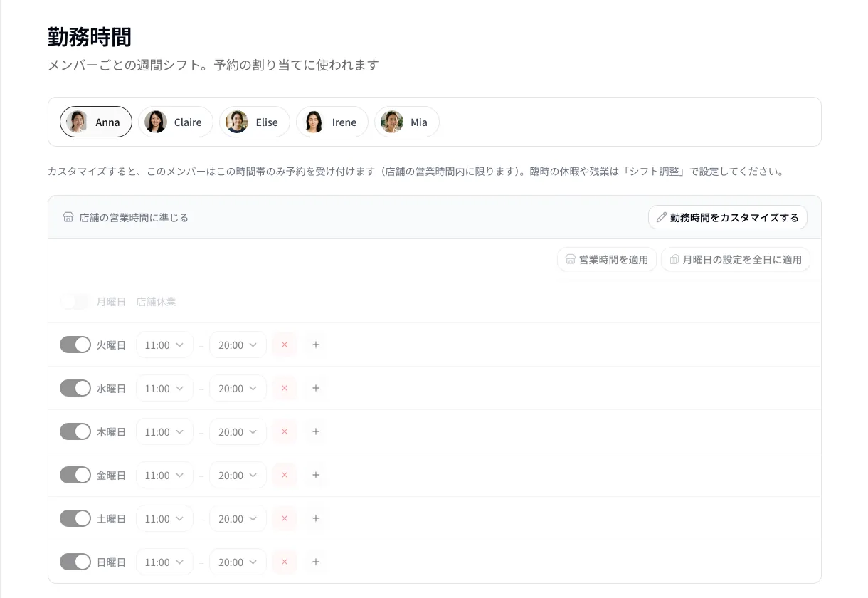Screen dimensions: 868x598
Task: Toggle the 月曜日 switch
Action: (75, 301)
